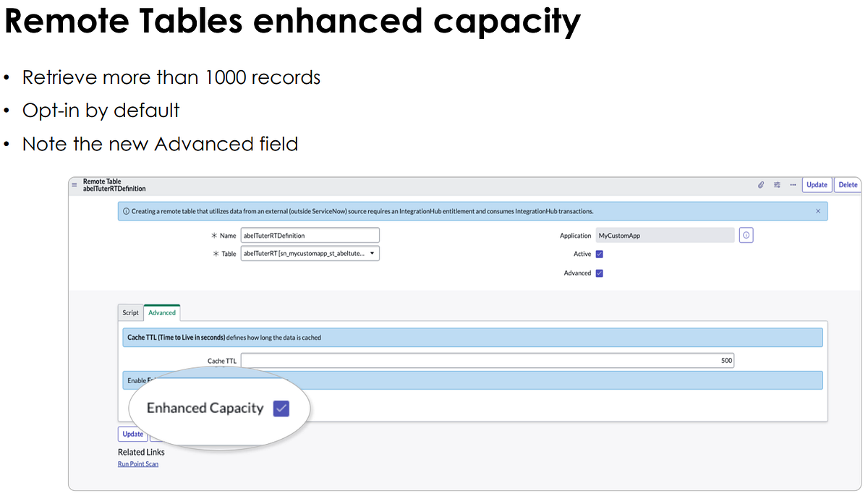Click the paperclip attachment icon
Screen dimensions: 868x496
tap(760, 184)
